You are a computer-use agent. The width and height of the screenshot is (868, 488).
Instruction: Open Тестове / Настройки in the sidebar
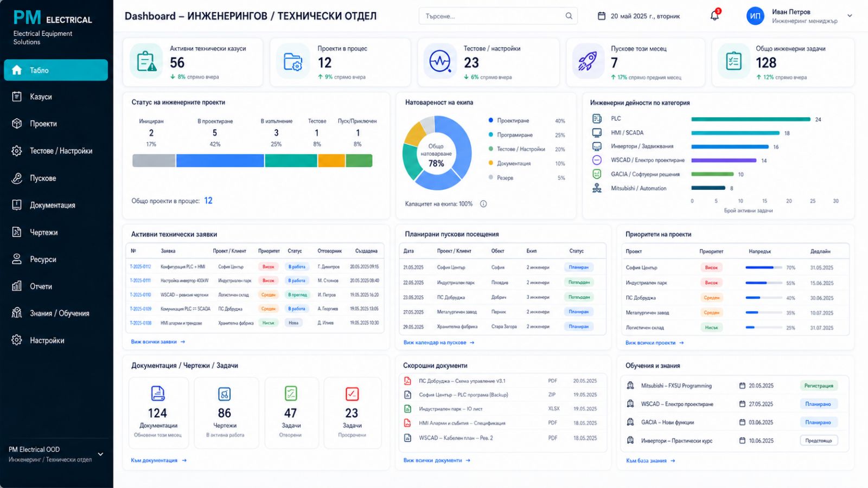56,151
